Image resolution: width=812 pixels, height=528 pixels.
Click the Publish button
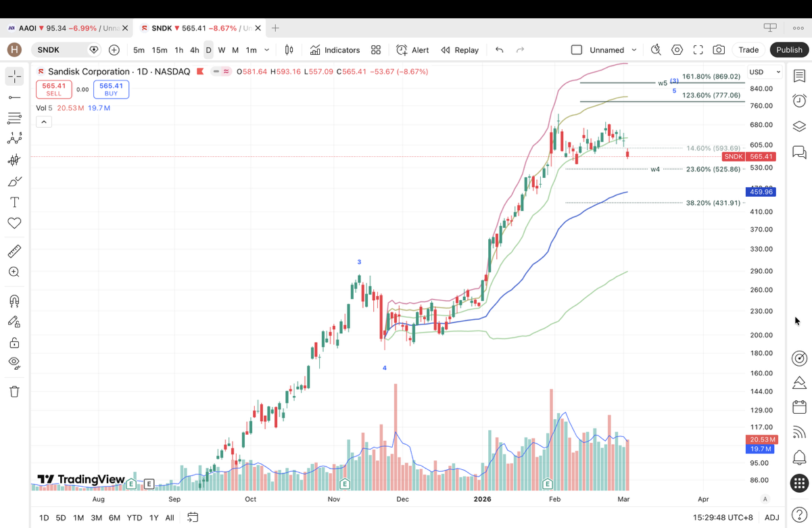[788, 50]
